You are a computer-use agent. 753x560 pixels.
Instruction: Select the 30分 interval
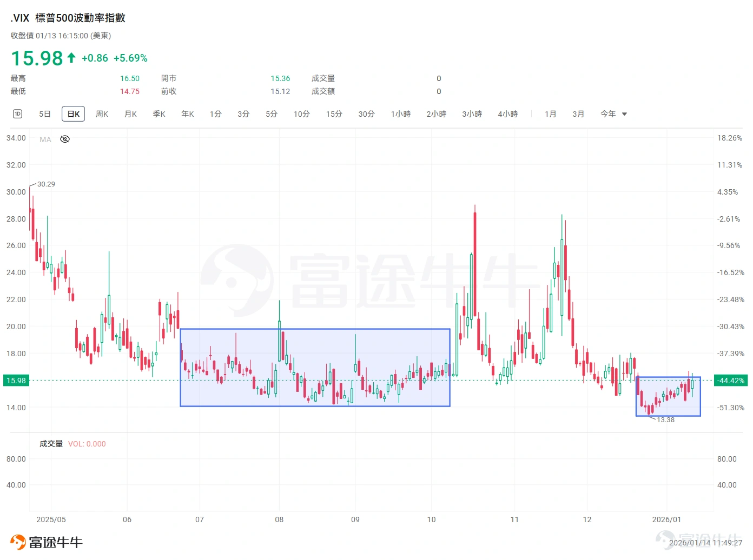367,114
